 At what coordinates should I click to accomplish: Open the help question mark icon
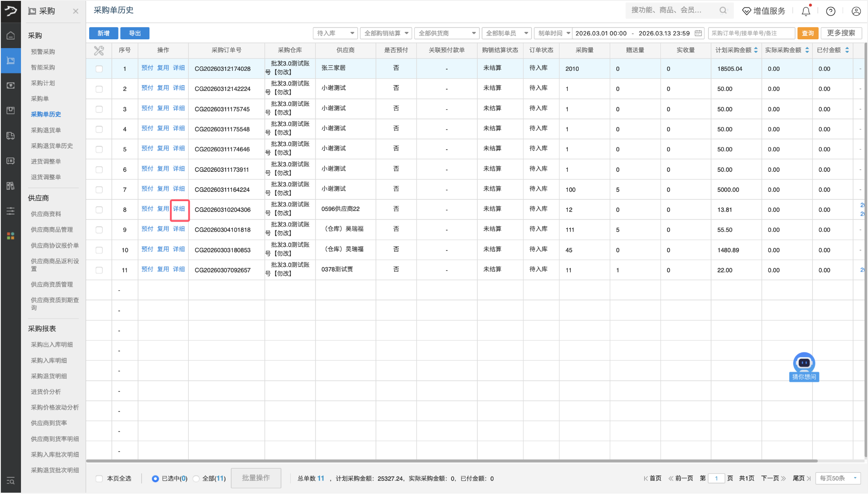(x=830, y=11)
